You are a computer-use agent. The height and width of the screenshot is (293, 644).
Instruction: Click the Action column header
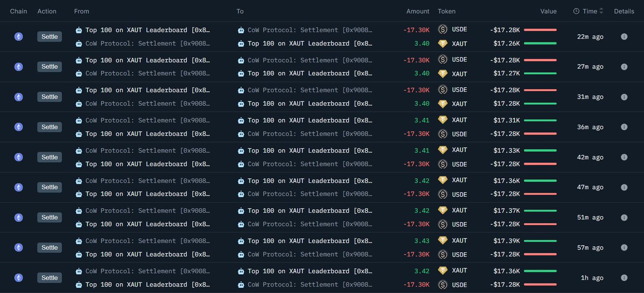coord(47,11)
